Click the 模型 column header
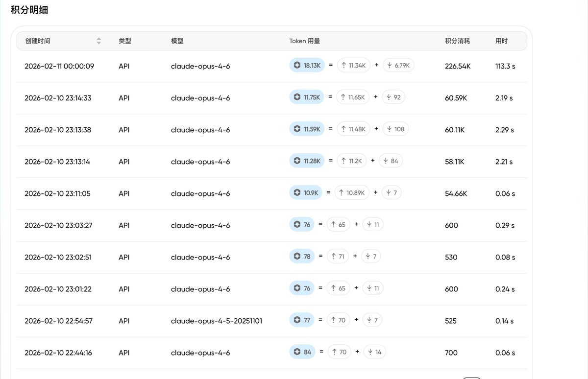The height and width of the screenshot is (379, 588). (x=177, y=41)
